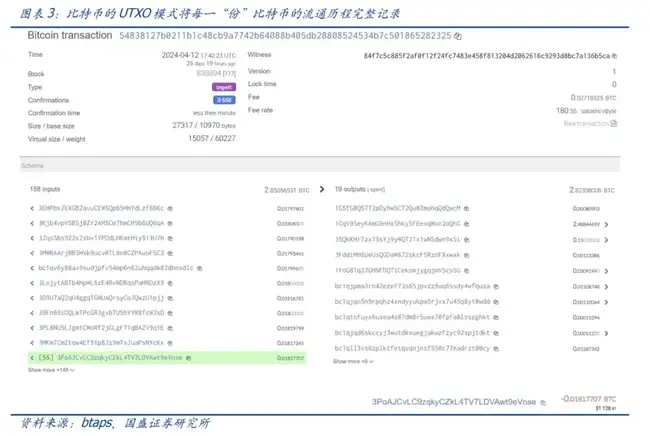Copy input address starting with 3PL8
This screenshot has height=436, width=650.
pos(170,328)
